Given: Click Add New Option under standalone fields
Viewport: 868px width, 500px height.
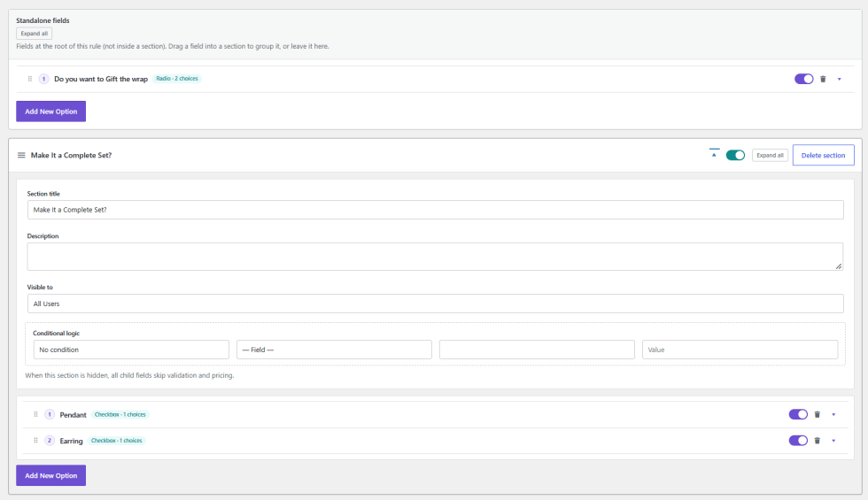Looking at the screenshot, I should [x=51, y=112].
